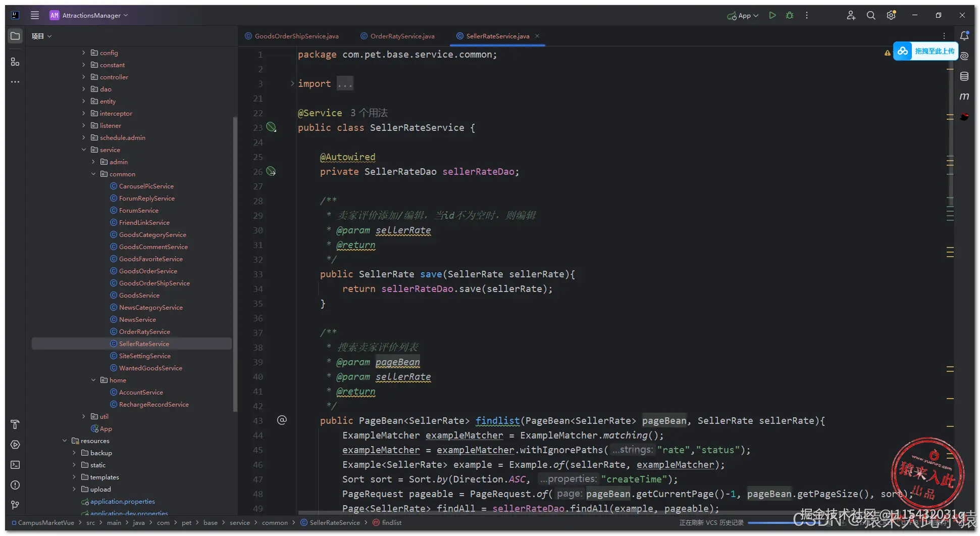Click the Spring bean gutter icon on line 23

(271, 127)
